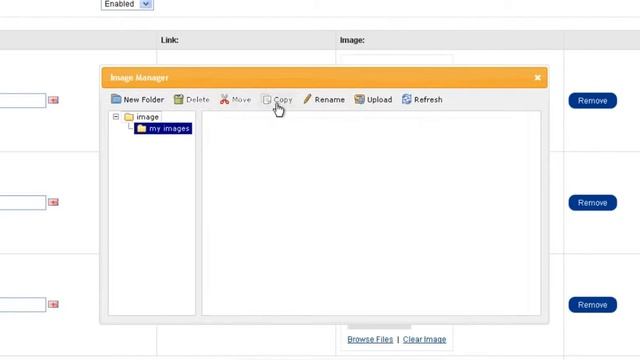Refresh the Image Manager file list
The image size is (640, 360).
point(422,100)
